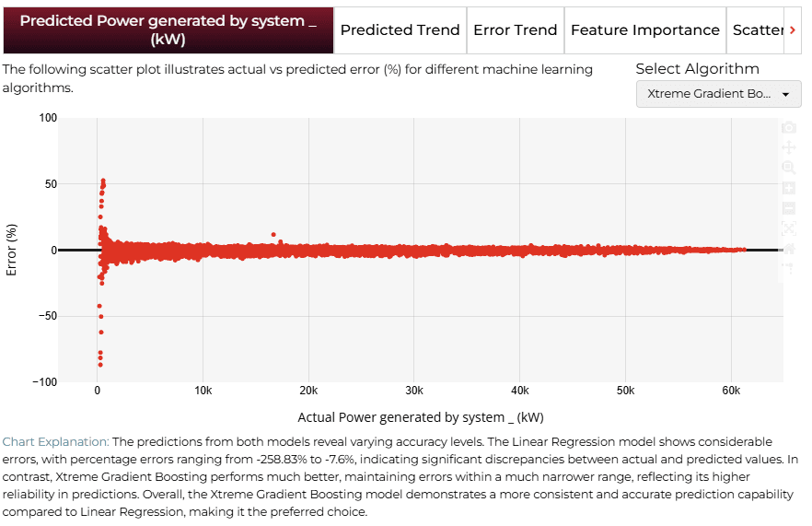812x526 pixels.
Task: Switch to the Predicted Trend tab
Action: [400, 30]
